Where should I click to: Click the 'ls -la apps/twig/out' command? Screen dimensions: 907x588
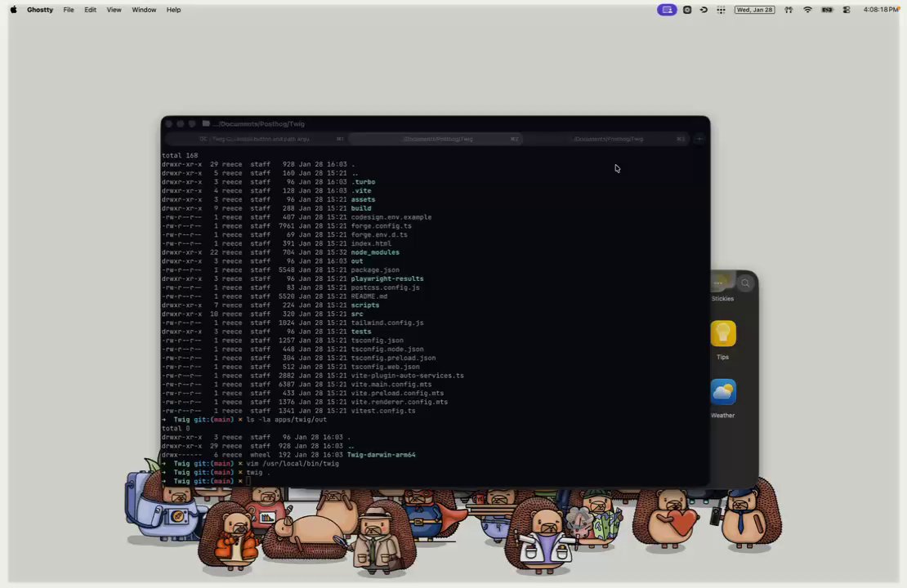(x=286, y=420)
